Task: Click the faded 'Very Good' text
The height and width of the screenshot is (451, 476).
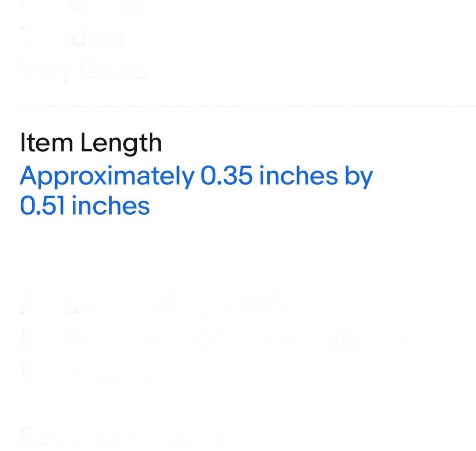Action: pyautogui.click(x=83, y=71)
